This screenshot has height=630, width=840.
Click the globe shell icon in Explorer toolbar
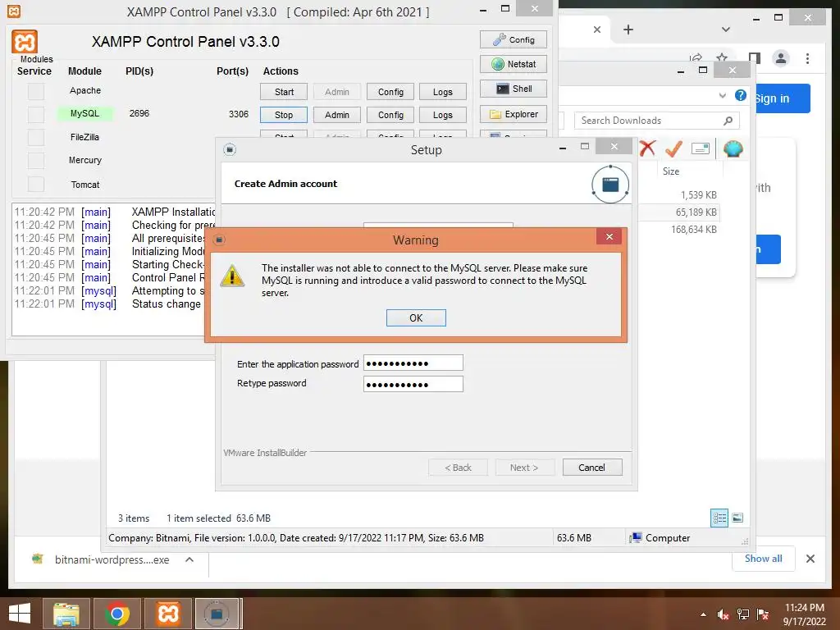733,148
